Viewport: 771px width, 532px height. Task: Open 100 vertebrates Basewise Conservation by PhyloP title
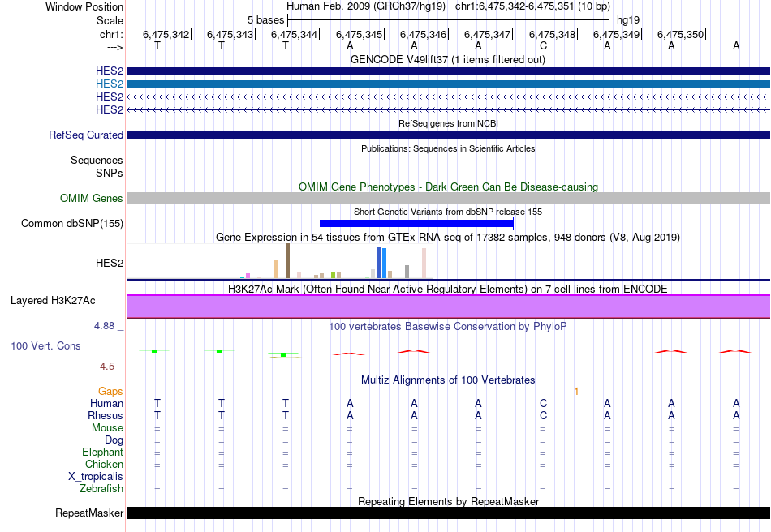448,327
